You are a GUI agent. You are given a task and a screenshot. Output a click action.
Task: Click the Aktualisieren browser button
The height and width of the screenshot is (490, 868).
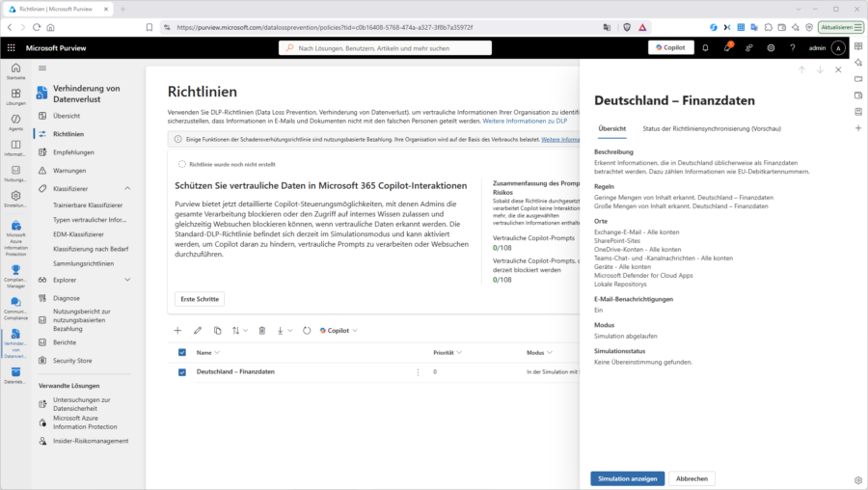coord(840,27)
